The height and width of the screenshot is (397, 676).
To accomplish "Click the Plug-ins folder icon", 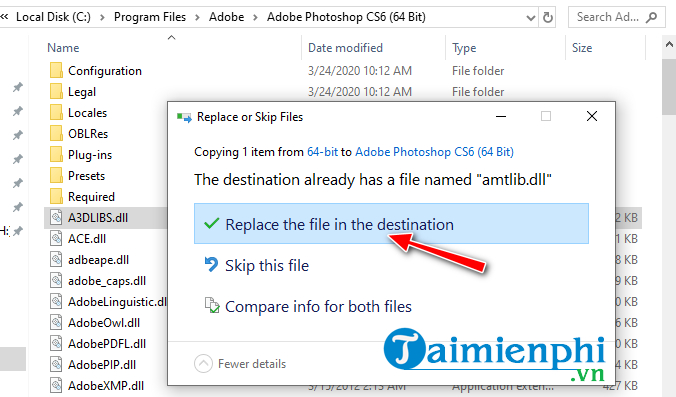I will (56, 154).
